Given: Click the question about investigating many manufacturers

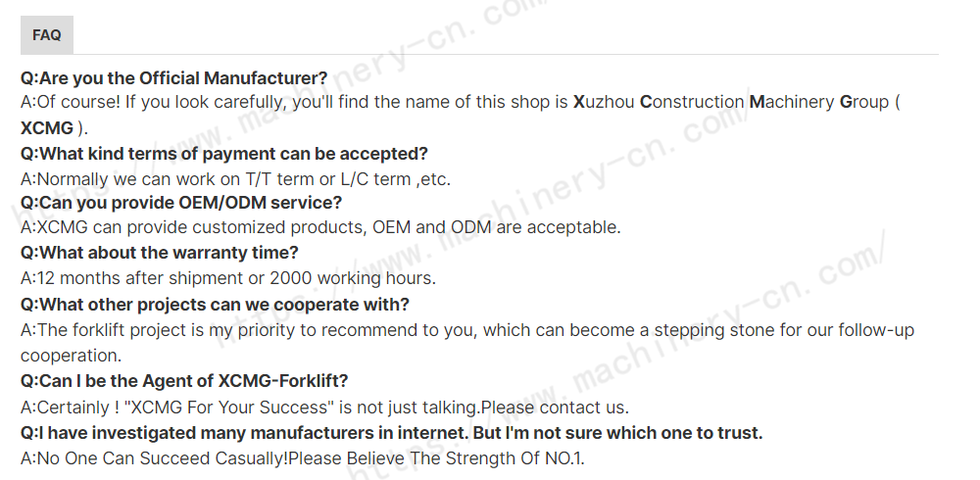Looking at the screenshot, I should (392, 433).
